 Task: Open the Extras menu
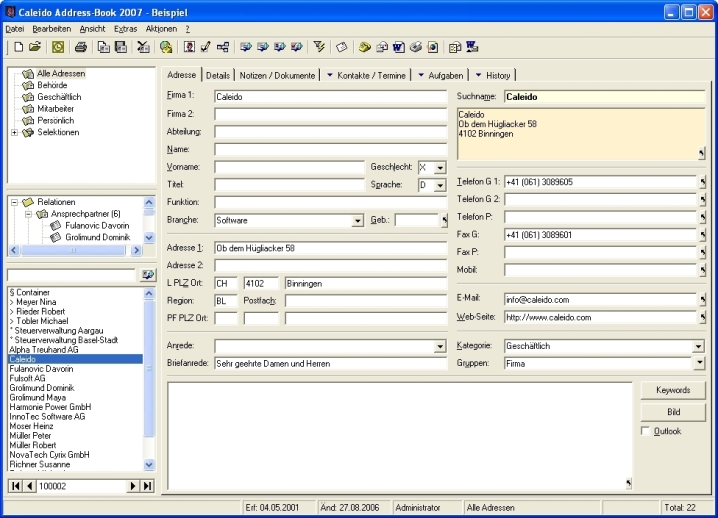click(125, 29)
